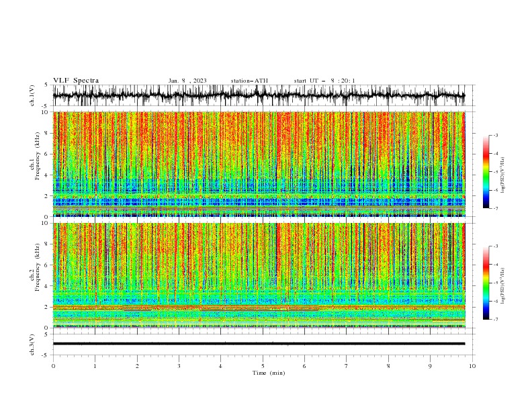Click time axis tick label "7"
The image size is (532, 411).
(347, 366)
